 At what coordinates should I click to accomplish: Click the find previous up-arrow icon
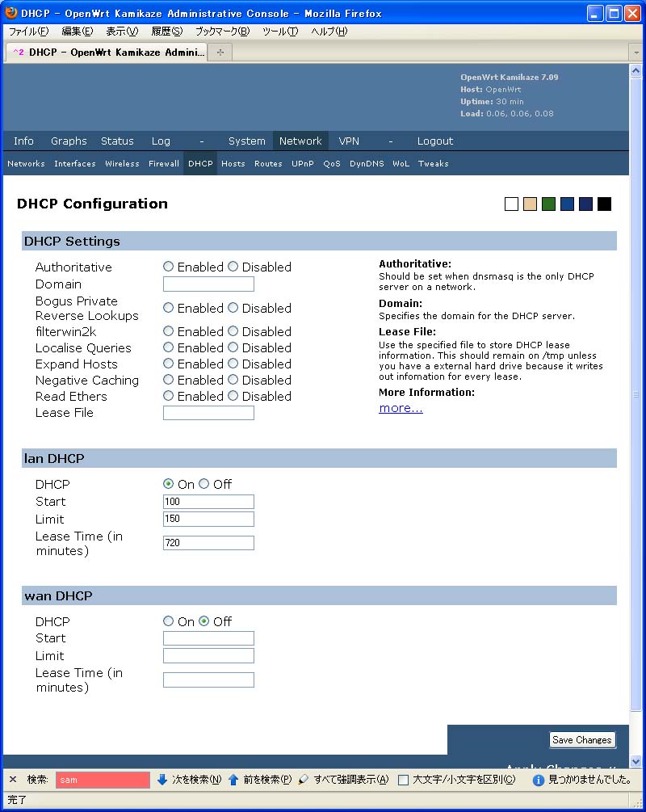pos(233,780)
